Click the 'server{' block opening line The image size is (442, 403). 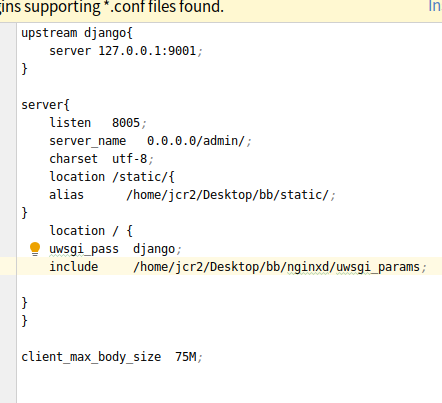(45, 105)
